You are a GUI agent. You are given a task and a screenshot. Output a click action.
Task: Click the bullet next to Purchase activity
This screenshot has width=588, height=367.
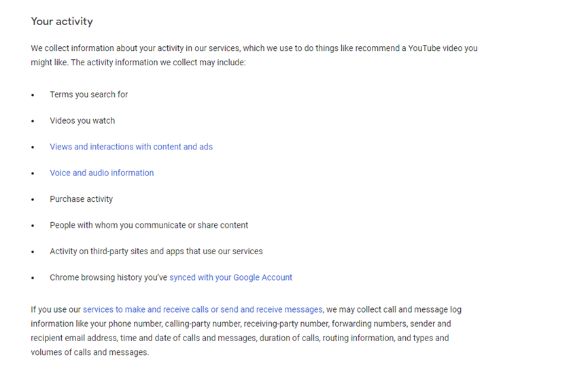pos(33,200)
